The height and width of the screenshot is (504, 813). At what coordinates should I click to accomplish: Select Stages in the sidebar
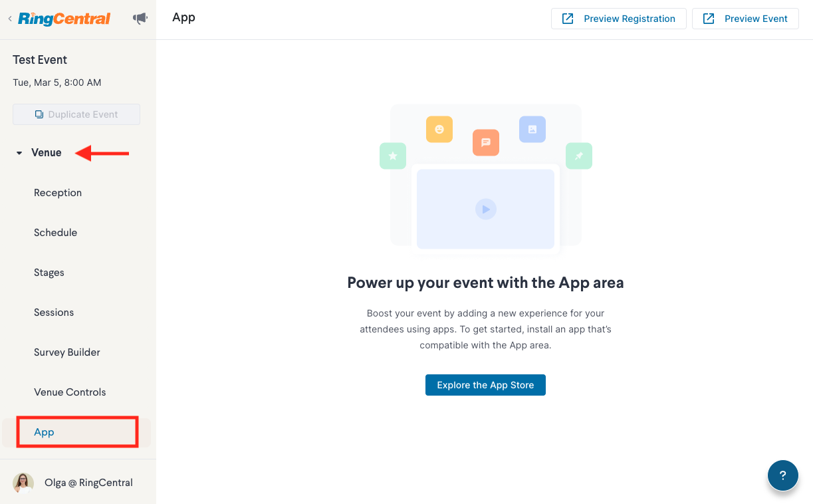tap(78, 273)
